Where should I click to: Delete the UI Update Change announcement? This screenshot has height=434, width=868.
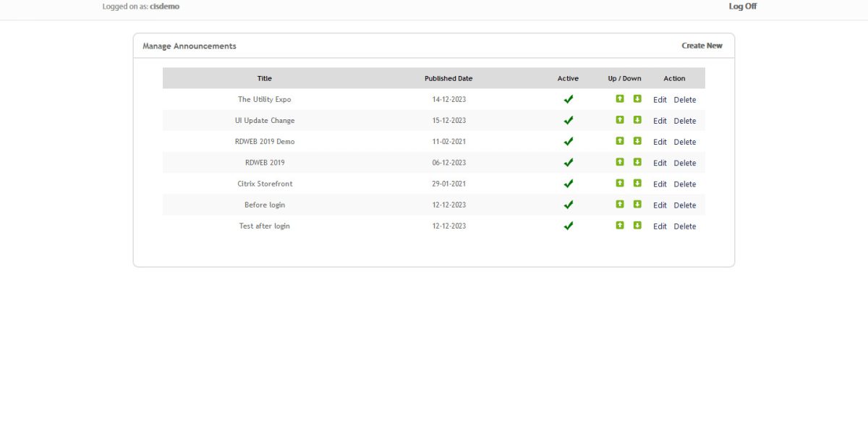tap(683, 120)
